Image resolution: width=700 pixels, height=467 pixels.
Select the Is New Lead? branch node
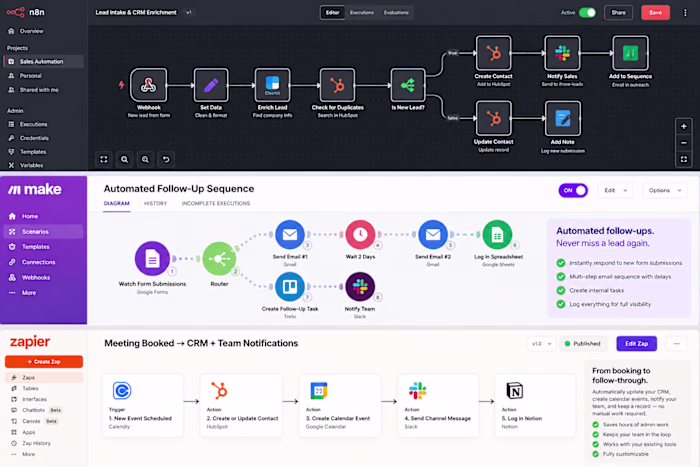408,85
